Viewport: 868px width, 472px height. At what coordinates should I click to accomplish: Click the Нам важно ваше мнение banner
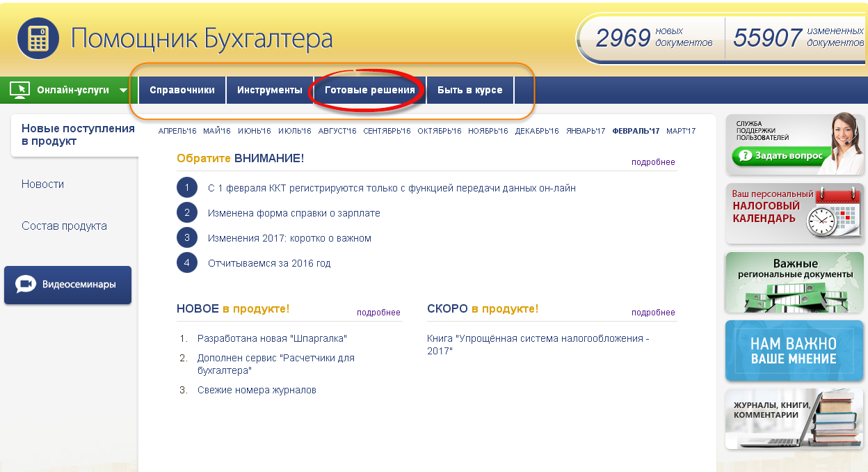(795, 351)
